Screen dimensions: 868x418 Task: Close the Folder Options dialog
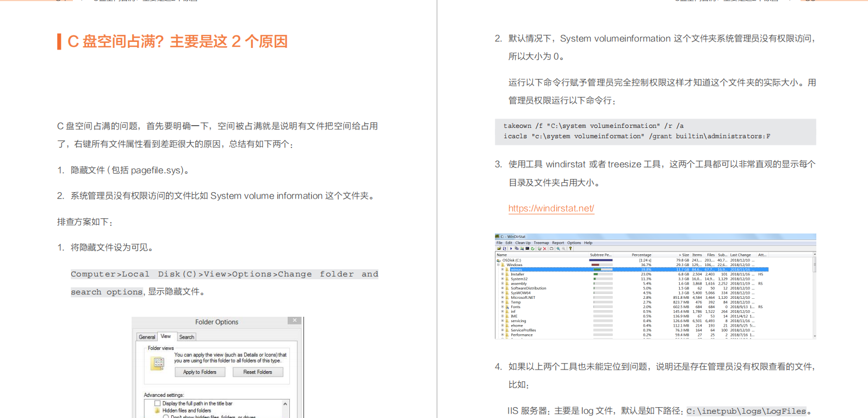[294, 321]
